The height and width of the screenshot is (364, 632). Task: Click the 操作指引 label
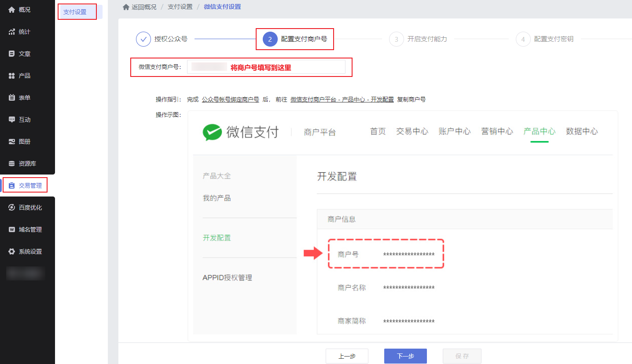(169, 99)
